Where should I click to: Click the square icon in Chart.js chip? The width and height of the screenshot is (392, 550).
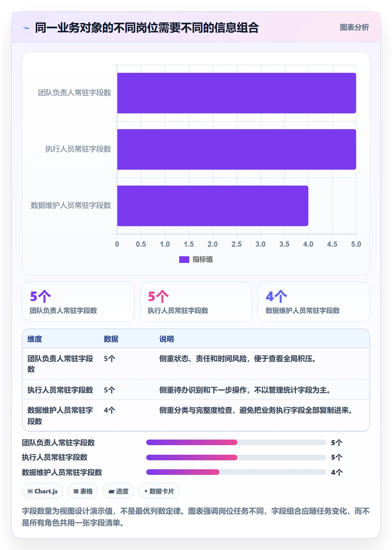point(30,491)
